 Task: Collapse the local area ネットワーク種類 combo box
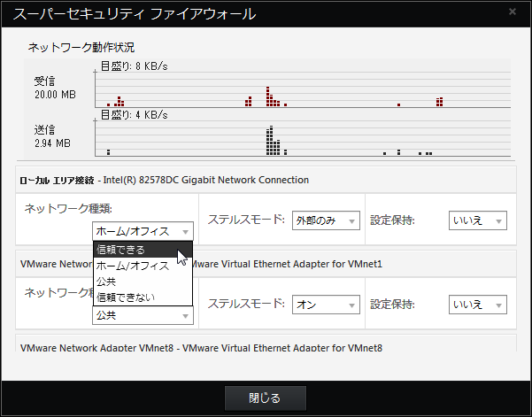click(x=143, y=231)
